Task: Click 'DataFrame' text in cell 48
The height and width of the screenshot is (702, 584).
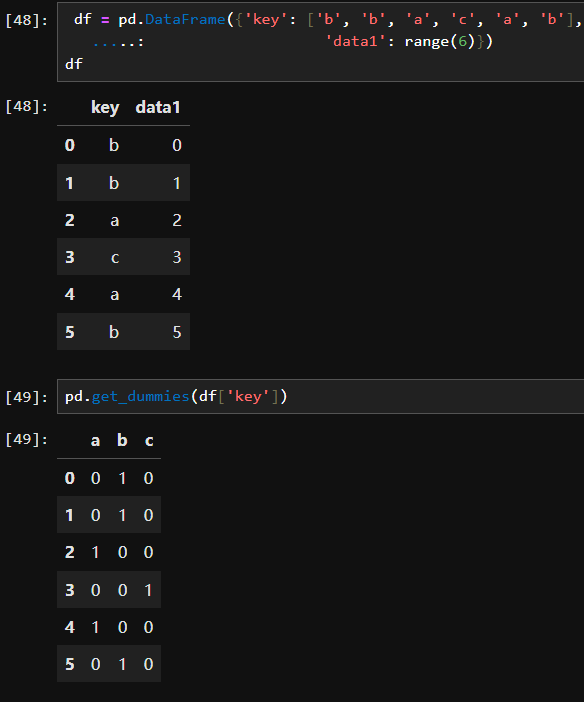Action: pos(185,20)
